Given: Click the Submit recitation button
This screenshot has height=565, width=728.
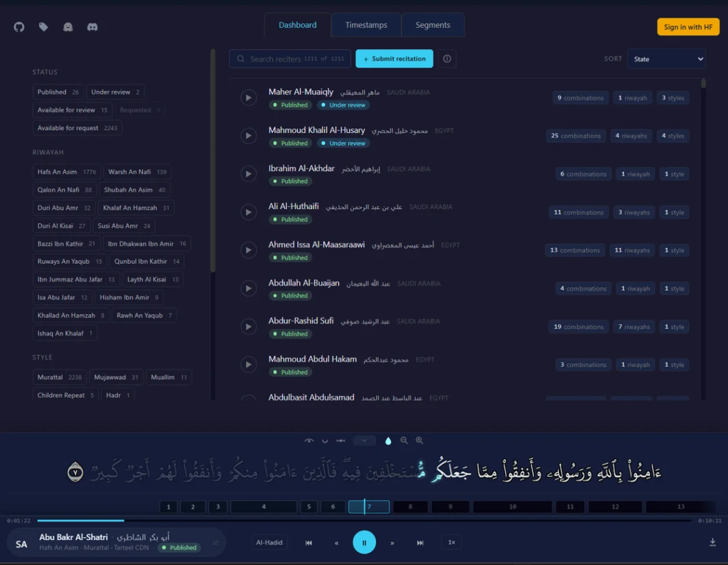Looking at the screenshot, I should 394,59.
